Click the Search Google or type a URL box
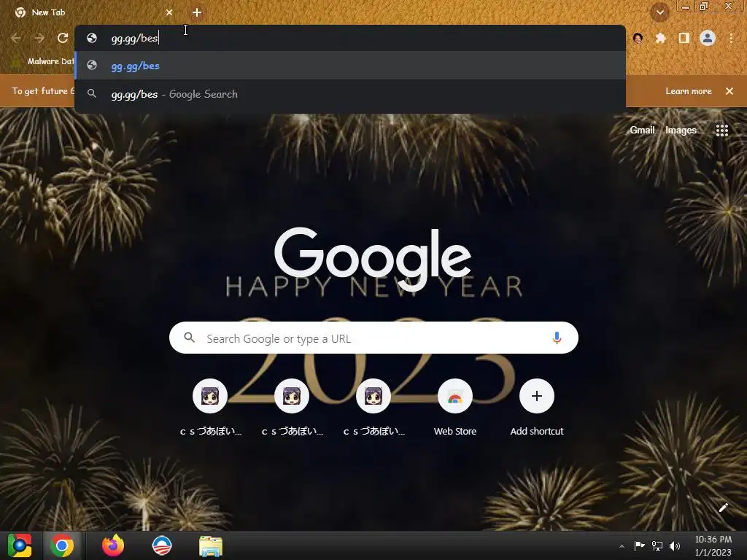Viewport: 747px width, 560px height. (373, 338)
